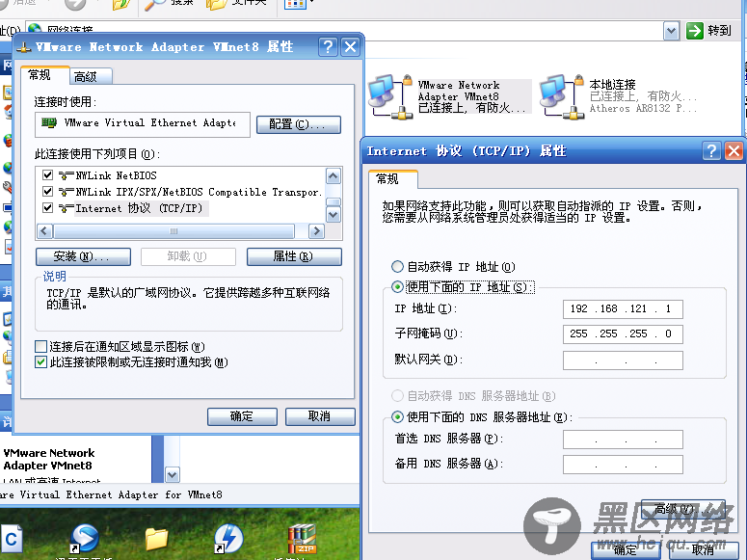Select 使用下面的 IP 地址 radio button
This screenshot has height=560, width=747.
coord(397,287)
